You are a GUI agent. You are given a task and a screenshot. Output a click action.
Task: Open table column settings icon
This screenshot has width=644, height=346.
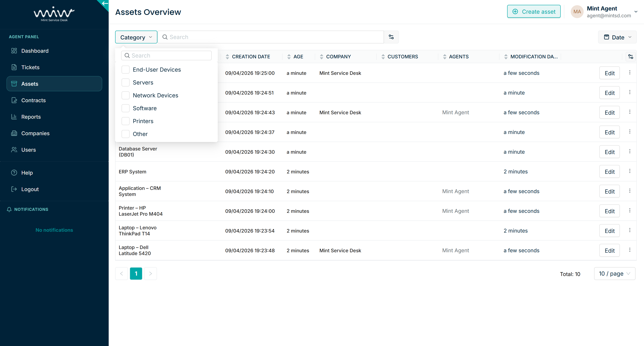[x=631, y=57]
